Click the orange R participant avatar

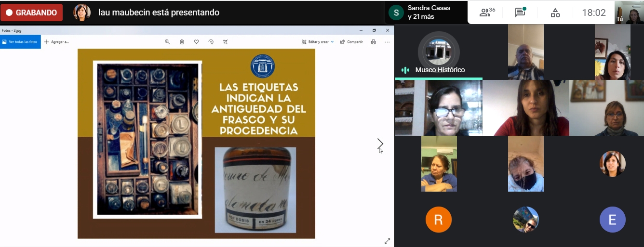(438, 220)
